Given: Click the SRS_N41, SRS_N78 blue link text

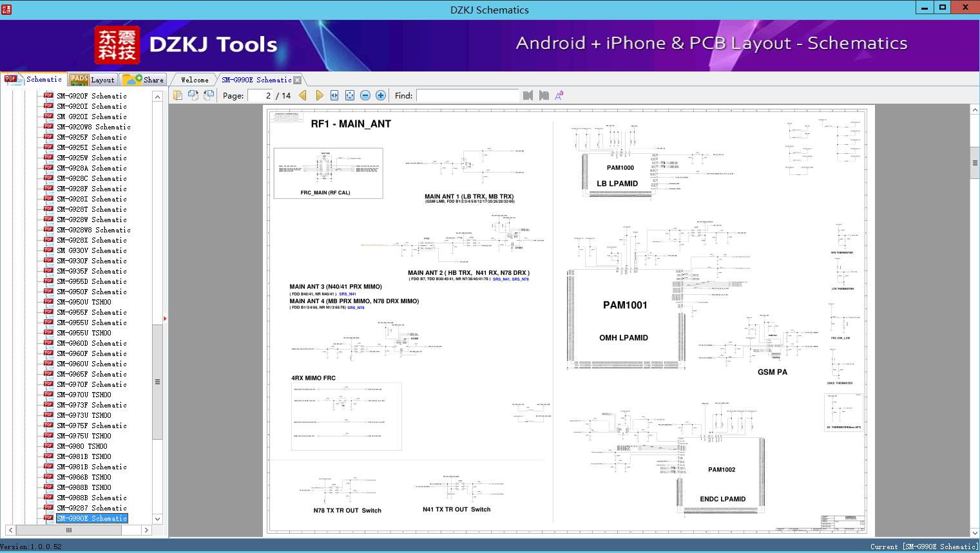Looking at the screenshot, I should (510, 279).
